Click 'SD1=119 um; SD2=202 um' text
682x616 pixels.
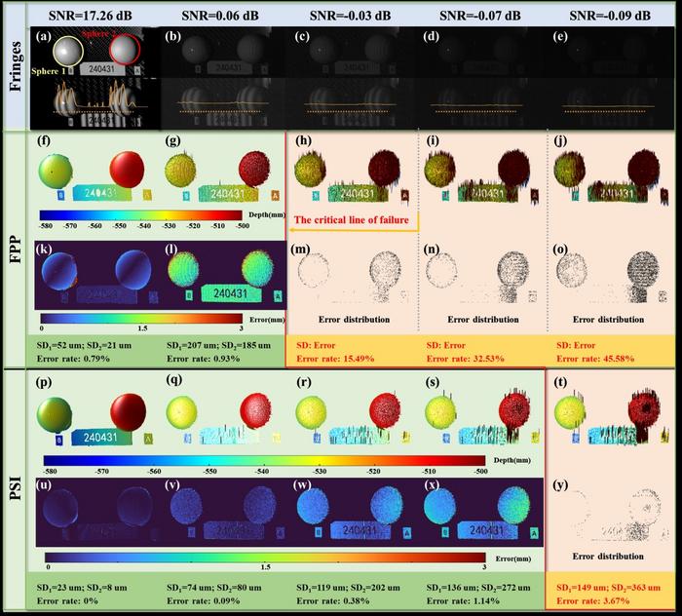click(x=348, y=588)
